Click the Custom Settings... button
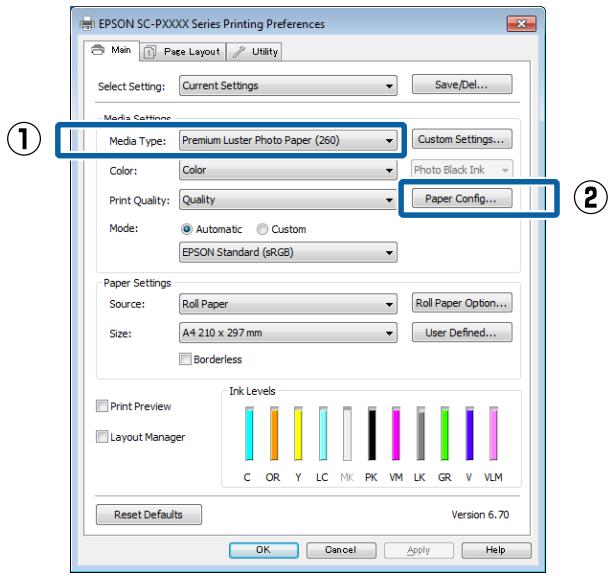The width and height of the screenshot is (609, 578). (x=462, y=139)
